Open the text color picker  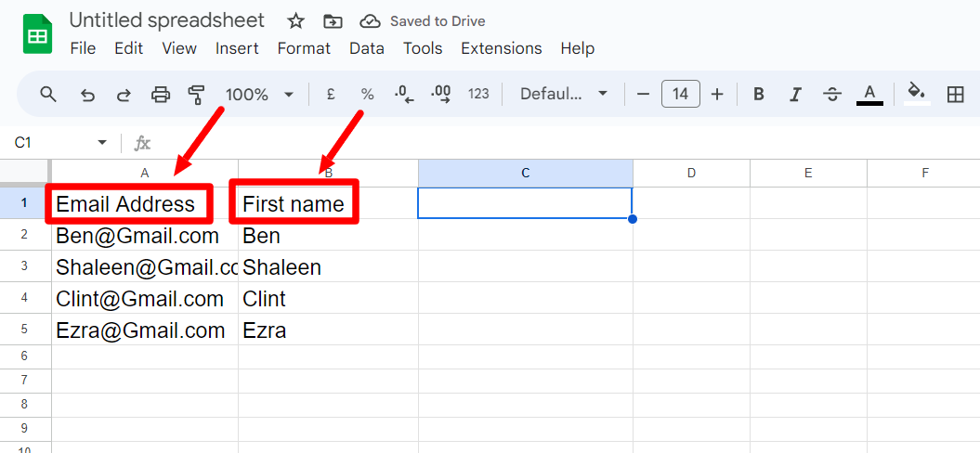869,95
